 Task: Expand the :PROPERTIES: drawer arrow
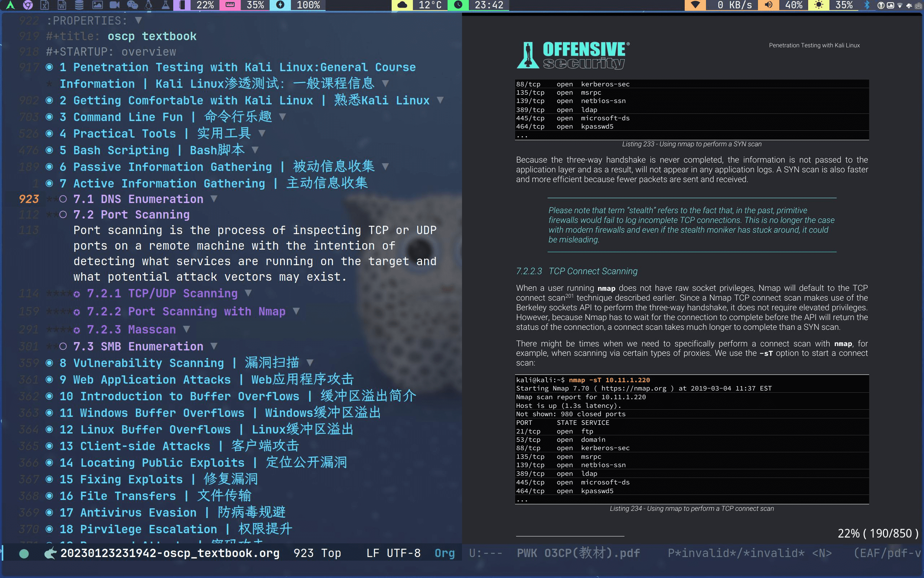[139, 20]
